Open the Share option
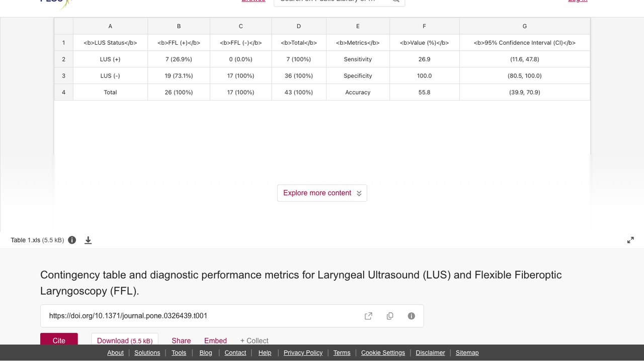 (x=181, y=340)
